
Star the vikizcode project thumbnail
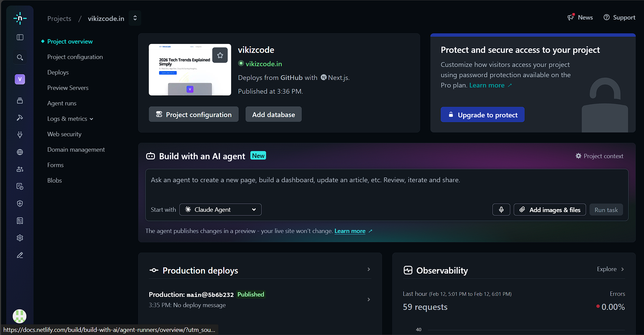click(x=220, y=55)
